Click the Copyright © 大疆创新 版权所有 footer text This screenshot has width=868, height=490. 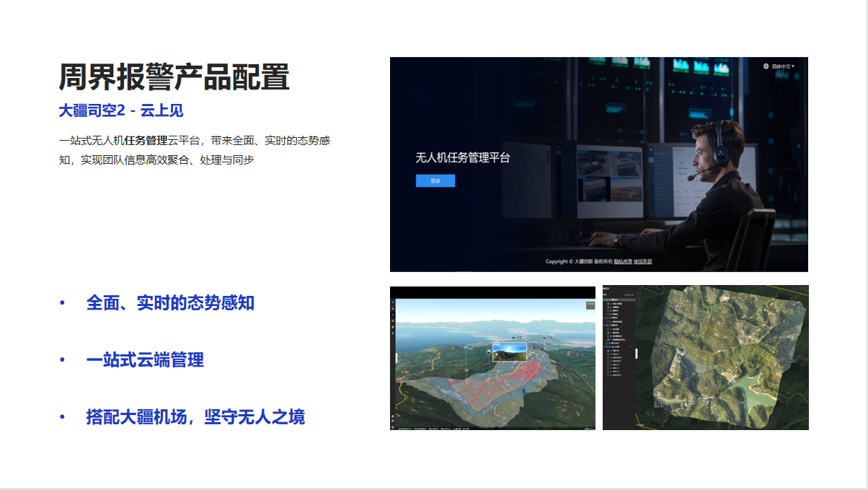[579, 261]
